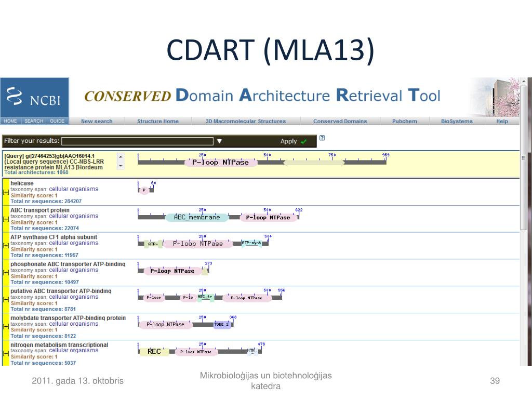
Task: Go to Structure Home
Action: coord(158,121)
